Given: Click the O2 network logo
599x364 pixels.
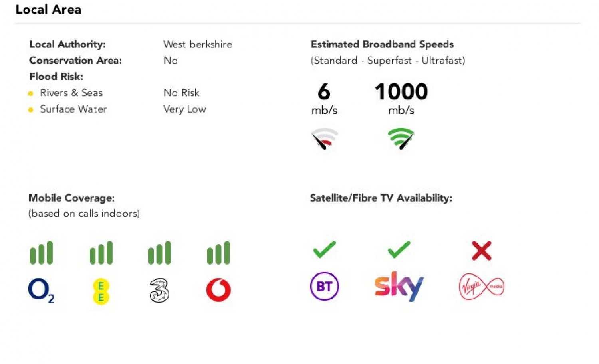Looking at the screenshot, I should pyautogui.click(x=42, y=291).
